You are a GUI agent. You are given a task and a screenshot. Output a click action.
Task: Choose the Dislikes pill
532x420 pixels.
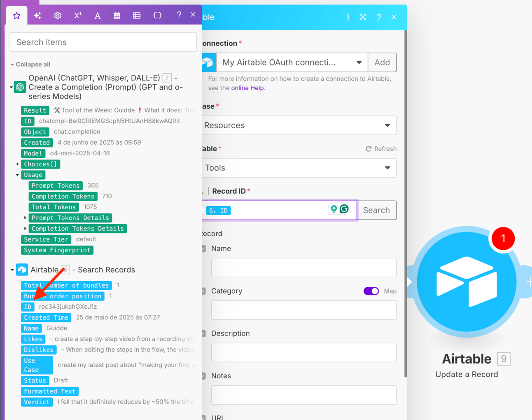pyautogui.click(x=39, y=350)
